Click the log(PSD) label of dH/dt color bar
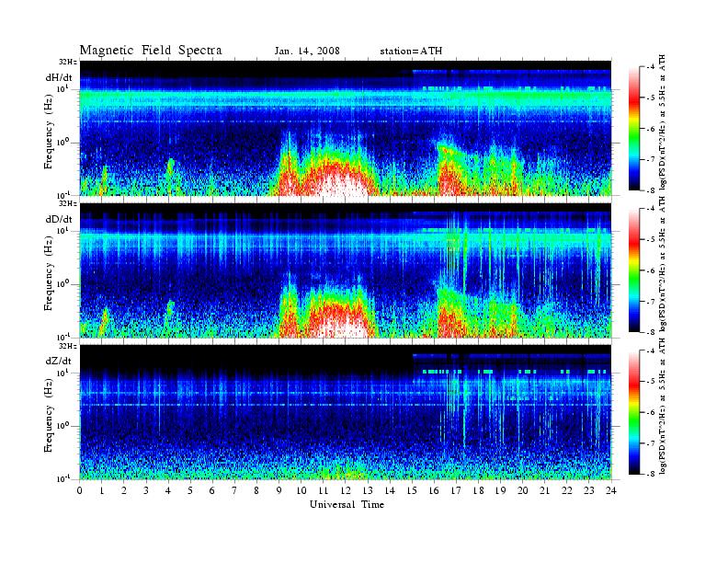Screen dimensions: 728x563 (x=663, y=121)
